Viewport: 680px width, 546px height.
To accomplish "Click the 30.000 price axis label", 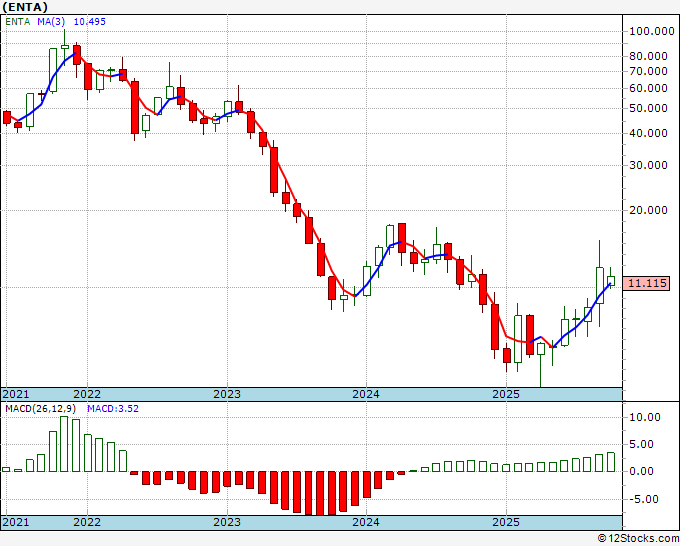I will tap(648, 165).
